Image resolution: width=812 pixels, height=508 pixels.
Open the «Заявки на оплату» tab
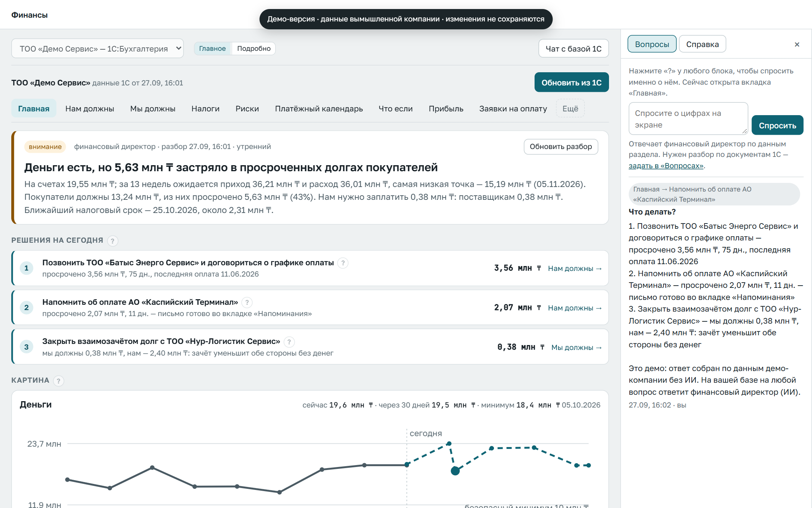(x=513, y=109)
